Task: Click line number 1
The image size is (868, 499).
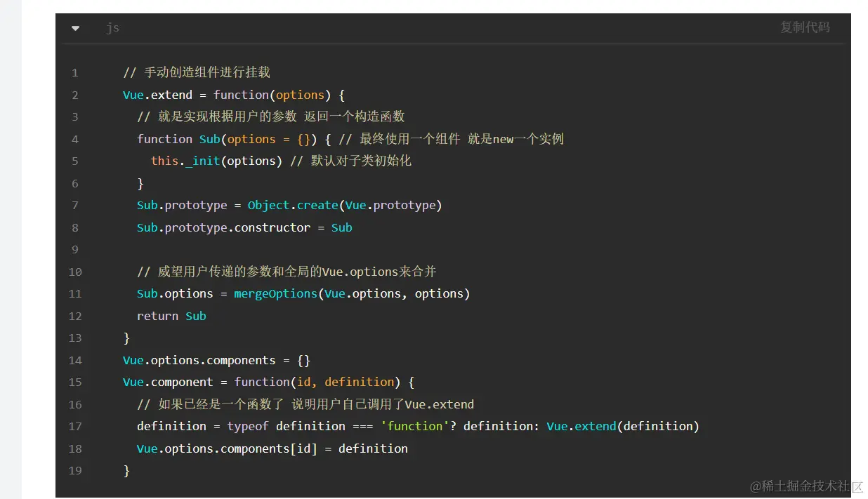Action: tap(75, 72)
